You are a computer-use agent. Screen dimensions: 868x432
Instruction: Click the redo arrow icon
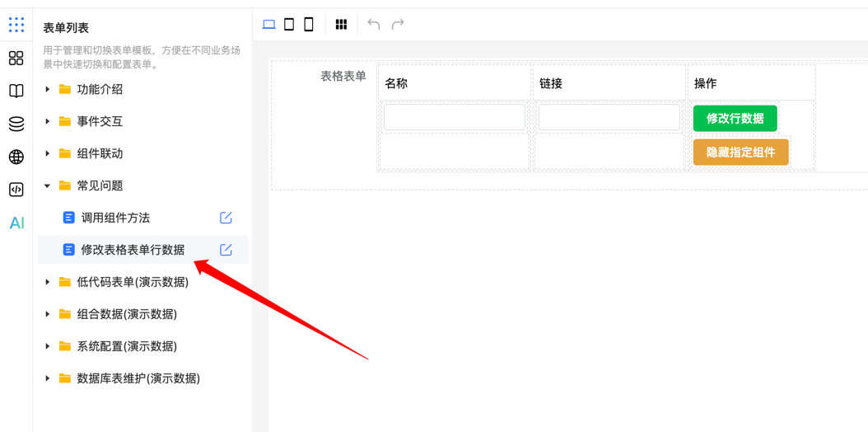click(x=398, y=25)
